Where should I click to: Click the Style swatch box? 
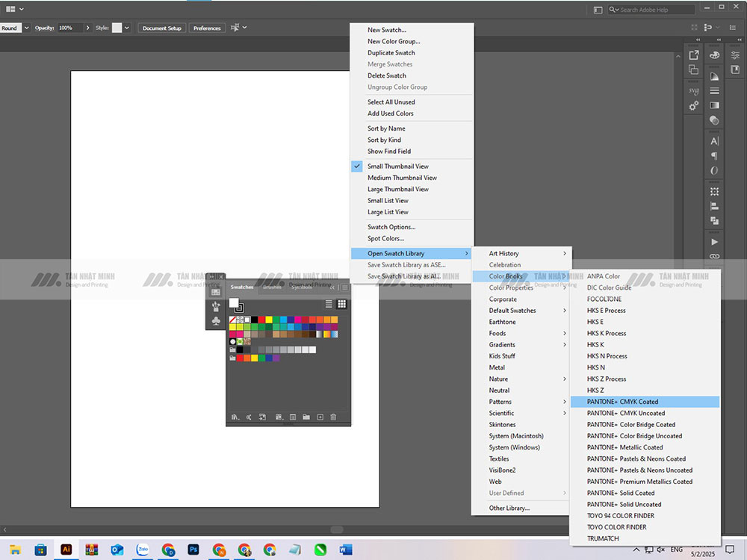coord(117,28)
